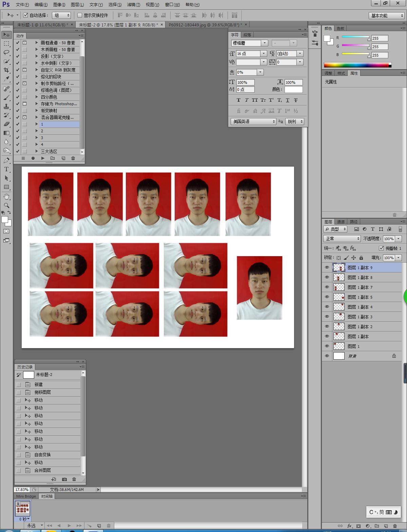Toggle the 四分颜色 action checkmark
Image resolution: width=407 pixels, height=532 pixels.
(18, 97)
